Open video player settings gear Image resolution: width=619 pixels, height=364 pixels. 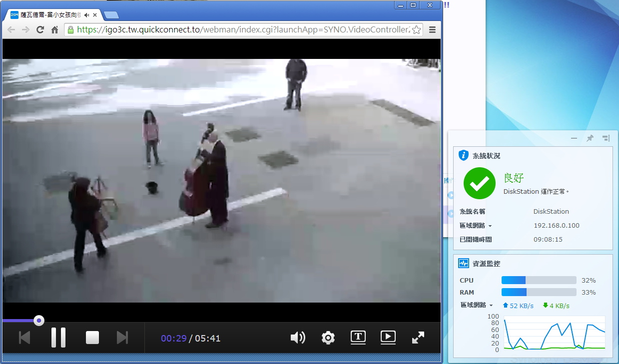pyautogui.click(x=328, y=338)
